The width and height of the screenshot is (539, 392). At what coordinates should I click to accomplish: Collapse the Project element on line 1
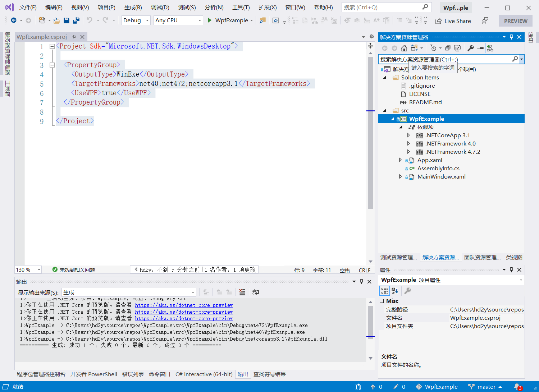[52, 46]
